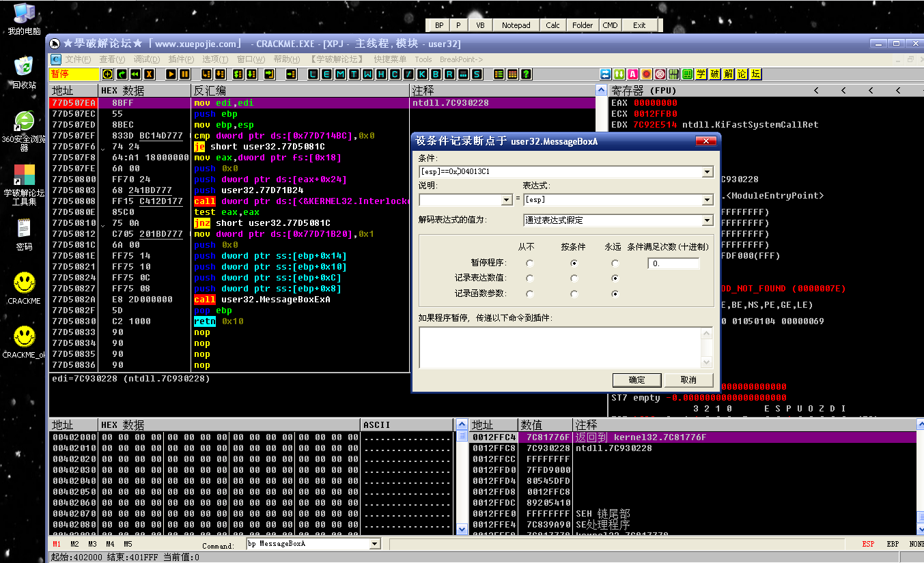Set 记录函数参数 to 永远 (always)
Image resolution: width=924 pixels, height=563 pixels.
615,294
